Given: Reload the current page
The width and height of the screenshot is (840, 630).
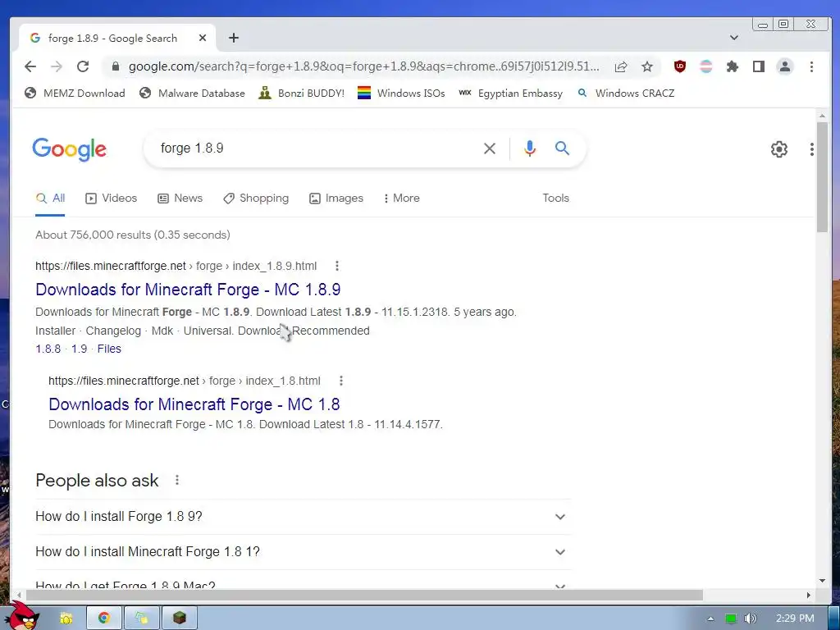Looking at the screenshot, I should [83, 66].
